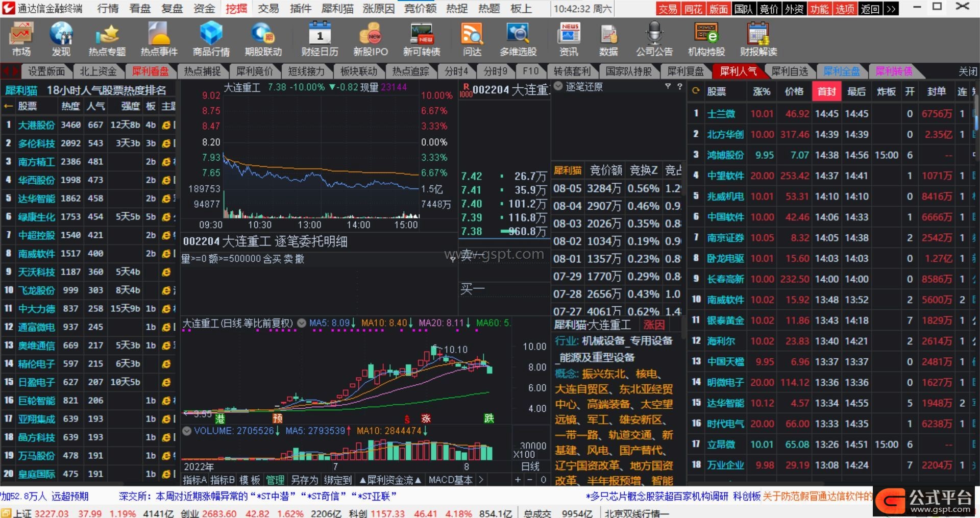Open the 财报解读 financial report icon
The image size is (980, 518).
click(x=758, y=39)
